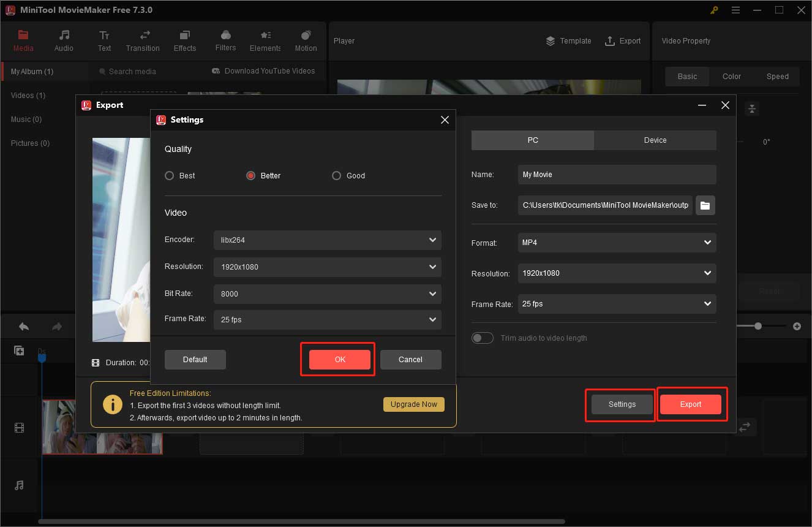
Task: Click the timeline zoom slider handle
Action: tap(758, 327)
